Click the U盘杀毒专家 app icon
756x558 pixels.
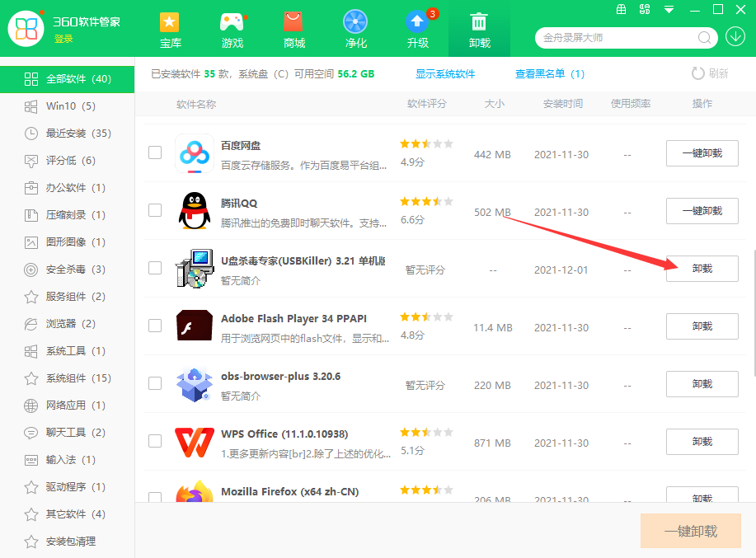(x=195, y=269)
